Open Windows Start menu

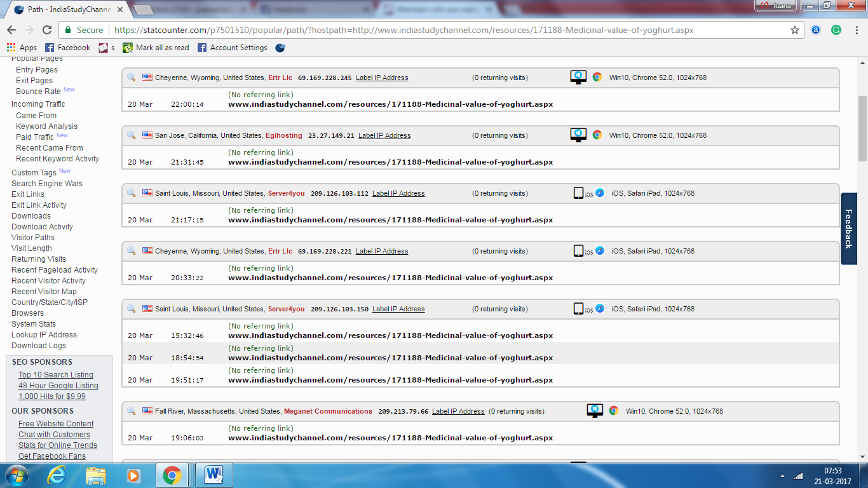pyautogui.click(x=17, y=475)
